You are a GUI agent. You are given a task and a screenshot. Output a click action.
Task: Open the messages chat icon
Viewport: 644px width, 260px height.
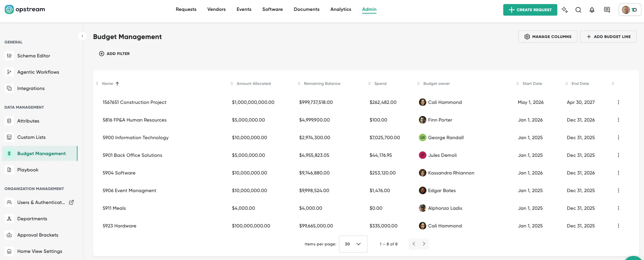[607, 10]
